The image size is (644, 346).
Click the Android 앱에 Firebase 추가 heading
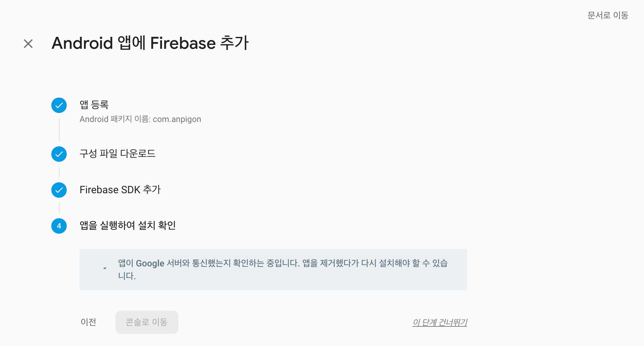[x=150, y=43]
